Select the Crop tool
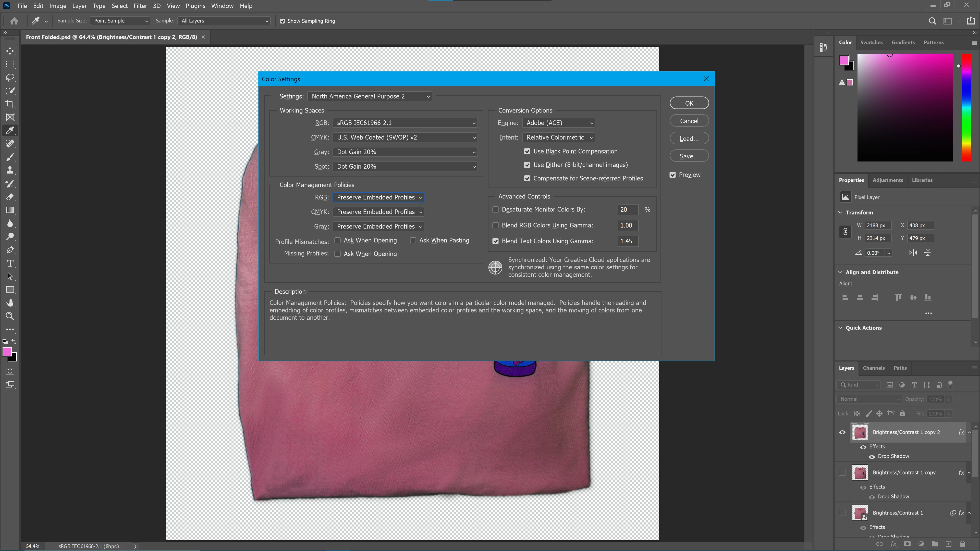The height and width of the screenshot is (551, 980). (x=10, y=104)
